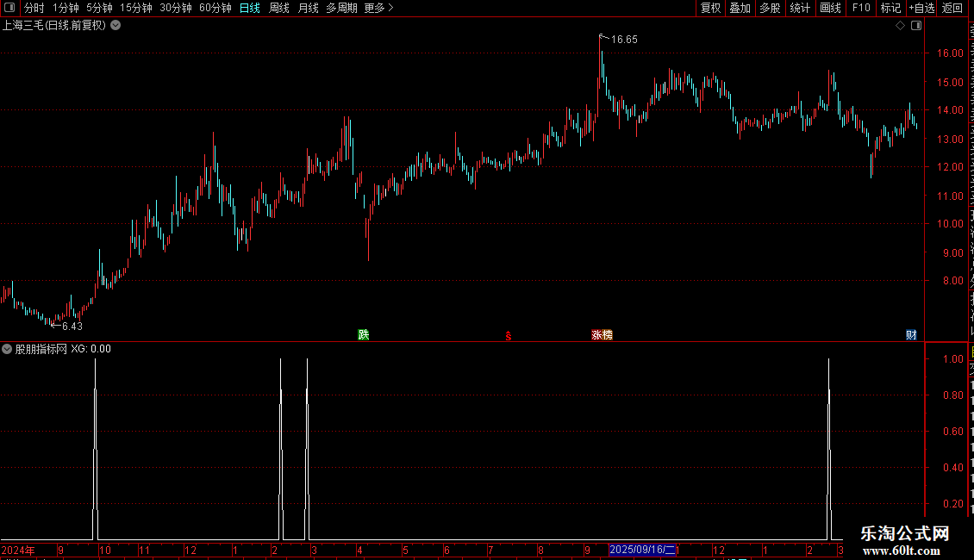Switch to 周线 weekly period
The height and width of the screenshot is (560, 974).
tap(279, 8)
